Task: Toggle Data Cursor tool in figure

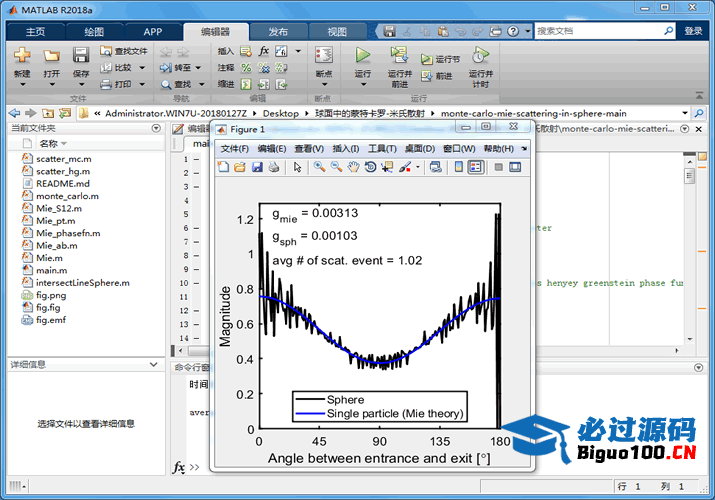Action: (x=387, y=167)
